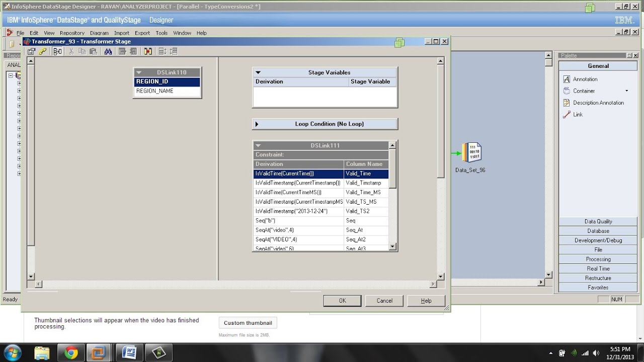Screen dimensions: 644x362
Task: Open the Data Quality palette tab
Action: click(x=598, y=222)
